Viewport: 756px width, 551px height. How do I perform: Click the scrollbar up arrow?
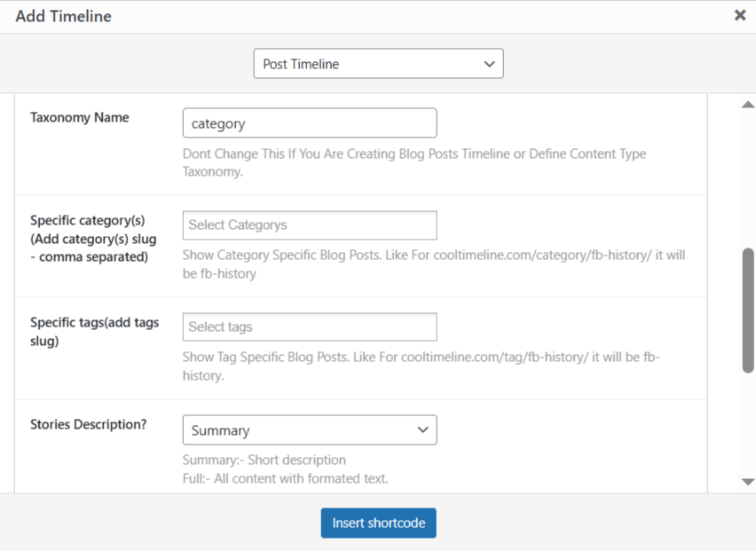(x=747, y=104)
